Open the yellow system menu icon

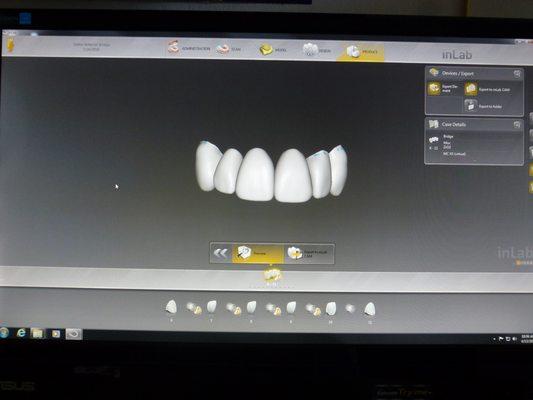point(10,45)
